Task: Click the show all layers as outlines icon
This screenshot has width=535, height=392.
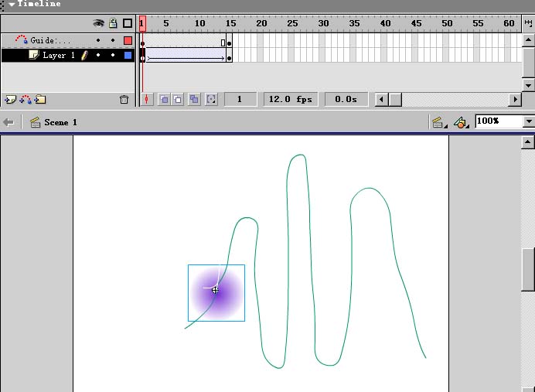Action: tap(128, 23)
